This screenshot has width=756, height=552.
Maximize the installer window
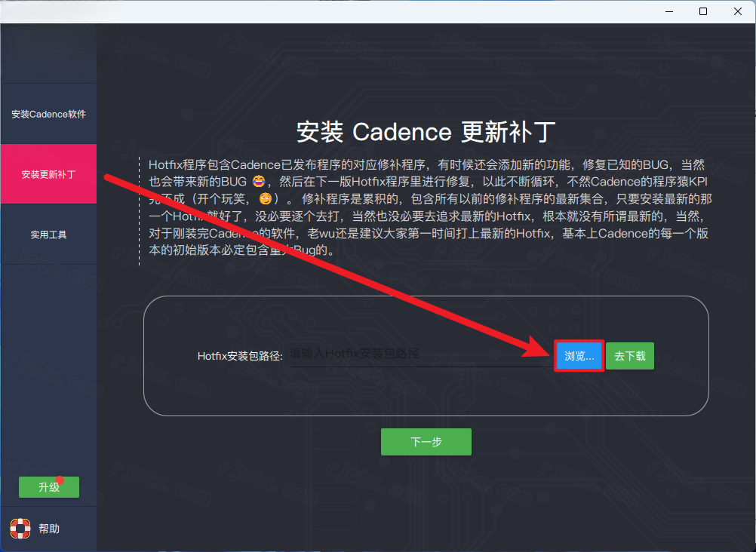[703, 11]
